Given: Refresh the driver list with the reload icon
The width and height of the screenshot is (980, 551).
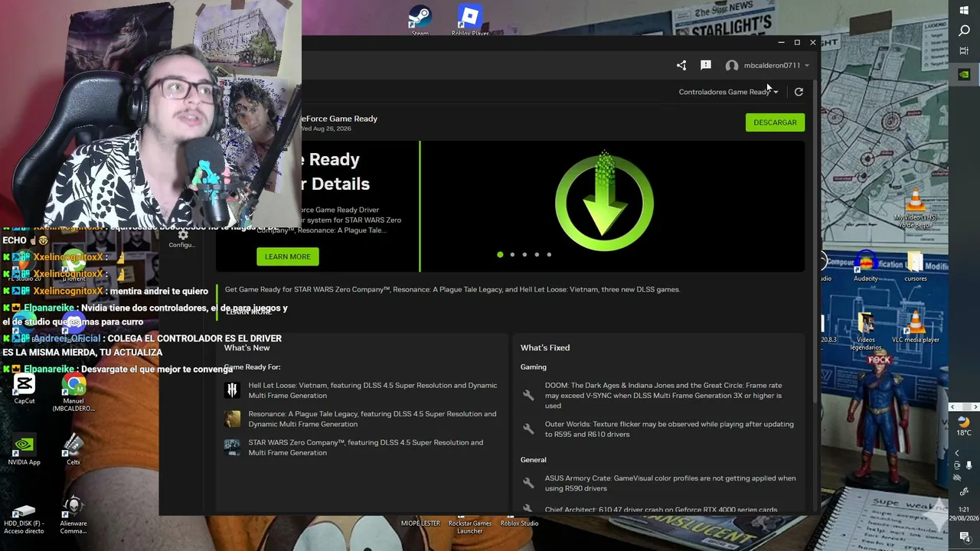Looking at the screenshot, I should pos(799,92).
